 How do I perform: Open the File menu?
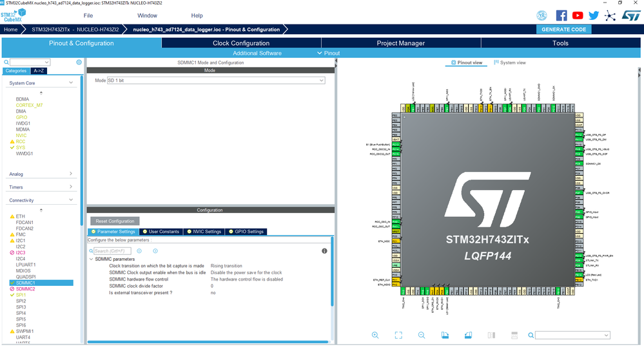(x=88, y=15)
